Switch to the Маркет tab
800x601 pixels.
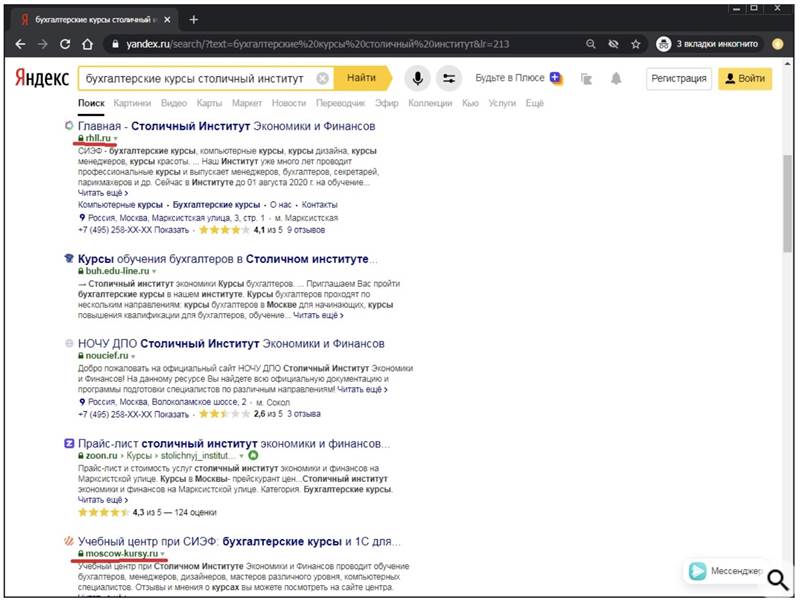pyautogui.click(x=247, y=103)
